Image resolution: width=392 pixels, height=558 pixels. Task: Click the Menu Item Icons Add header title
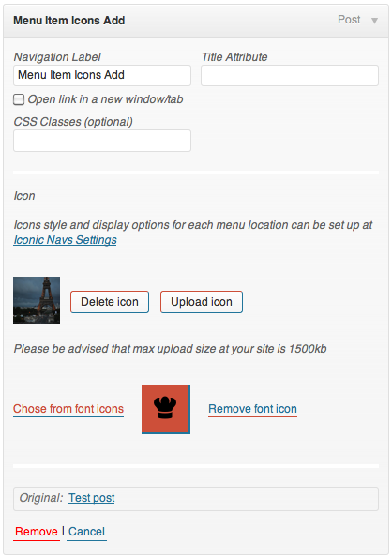pyautogui.click(x=69, y=21)
